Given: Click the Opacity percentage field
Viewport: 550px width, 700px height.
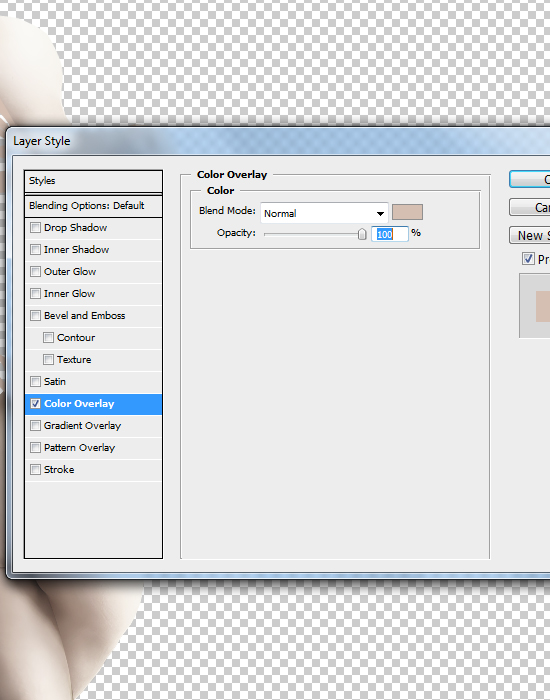Looking at the screenshot, I should (x=390, y=234).
